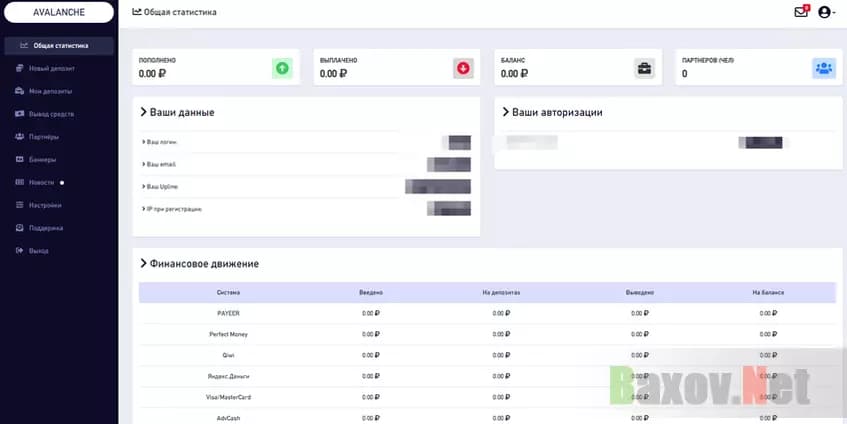Open Мои депозиты from the sidebar

(50, 91)
